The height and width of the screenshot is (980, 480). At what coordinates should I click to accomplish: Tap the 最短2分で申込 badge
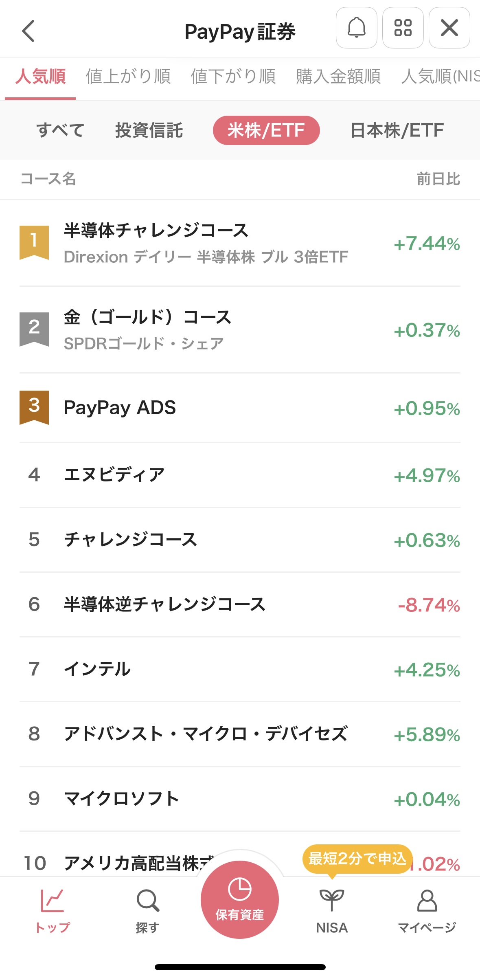pos(357,859)
